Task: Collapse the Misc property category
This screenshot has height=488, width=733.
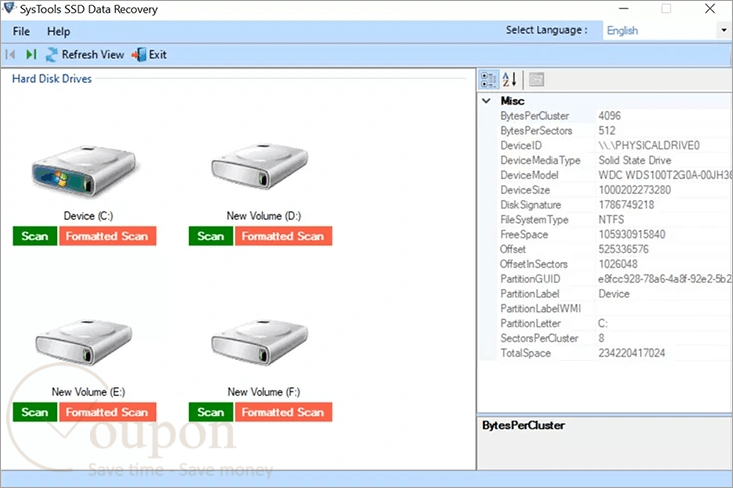Action: [487, 100]
